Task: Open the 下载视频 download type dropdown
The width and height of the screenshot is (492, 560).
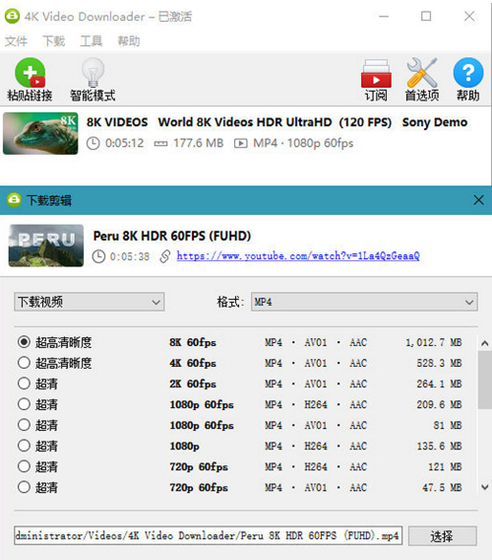Action: (89, 302)
